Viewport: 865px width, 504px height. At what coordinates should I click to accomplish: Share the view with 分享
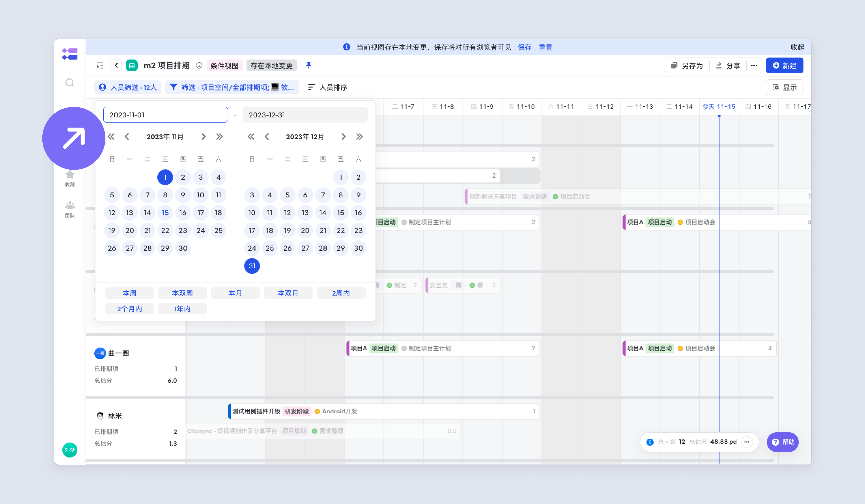coord(728,65)
